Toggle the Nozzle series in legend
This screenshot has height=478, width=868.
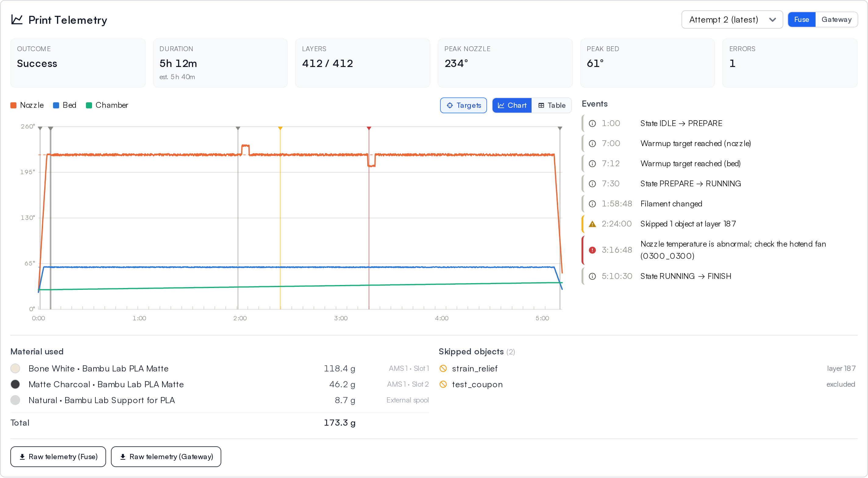coord(27,105)
